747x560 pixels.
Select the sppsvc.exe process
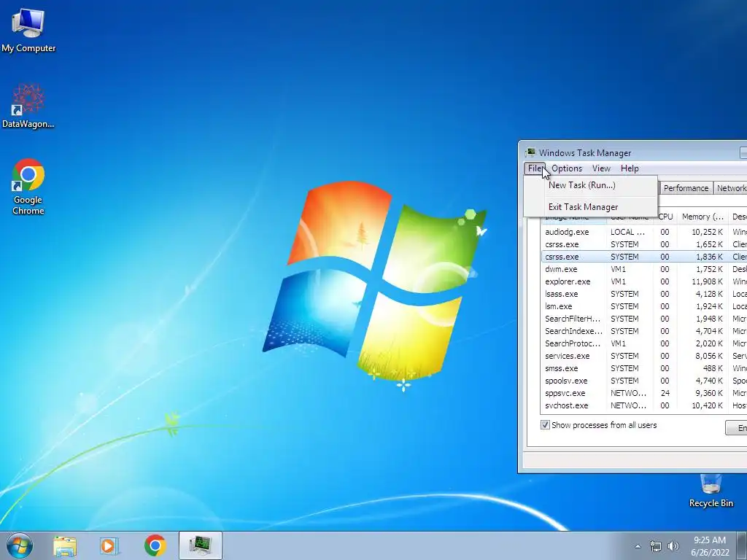pyautogui.click(x=644, y=393)
